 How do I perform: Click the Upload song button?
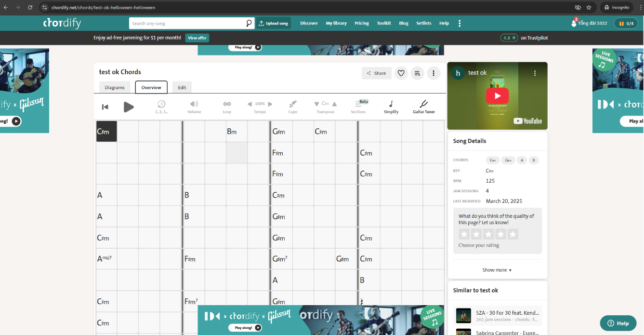click(273, 23)
